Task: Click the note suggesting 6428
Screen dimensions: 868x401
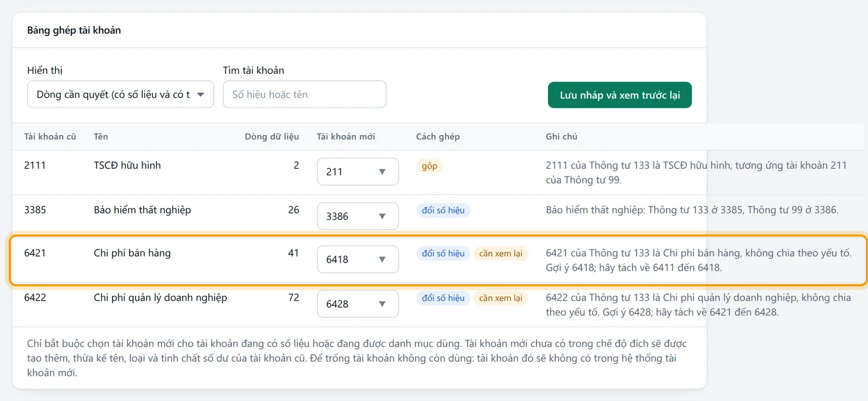Action: coord(698,305)
